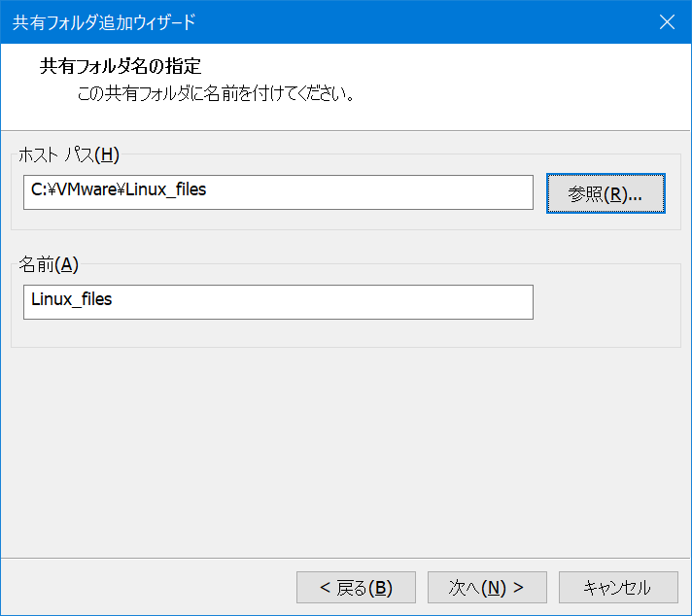This screenshot has width=692, height=616.
Task: Click the empty gray area below the 名前 group
Action: 346,450
